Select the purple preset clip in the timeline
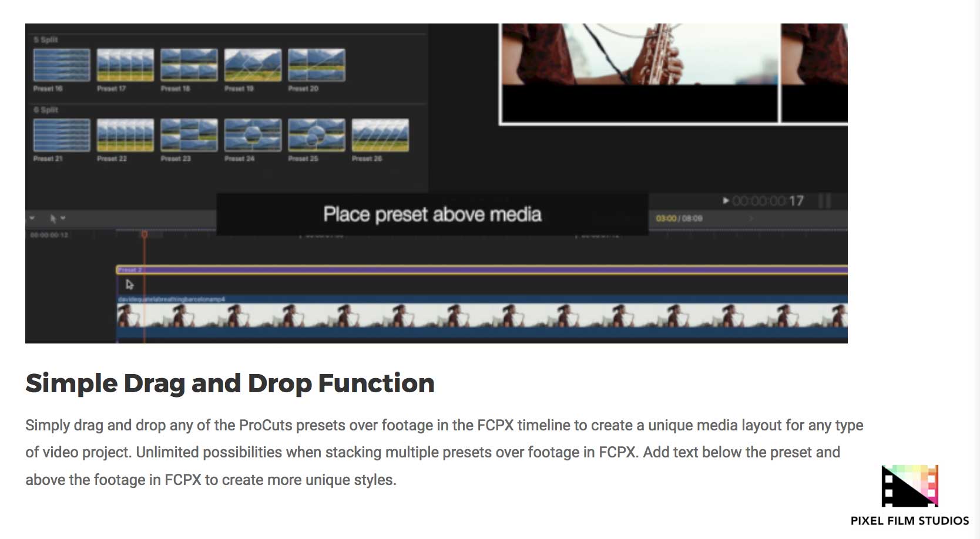 point(482,270)
